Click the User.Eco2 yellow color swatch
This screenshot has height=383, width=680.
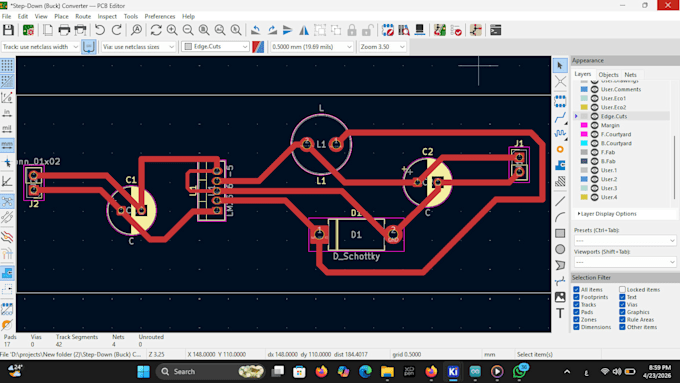[x=584, y=107]
